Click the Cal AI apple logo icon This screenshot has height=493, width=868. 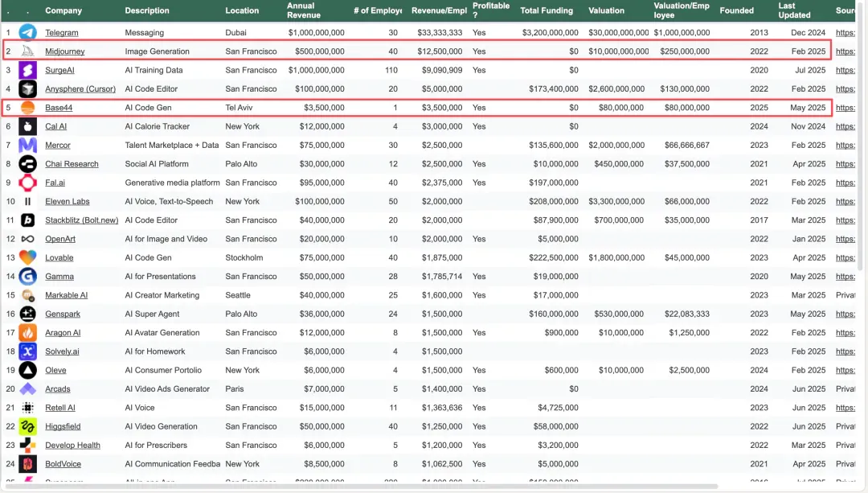click(27, 126)
